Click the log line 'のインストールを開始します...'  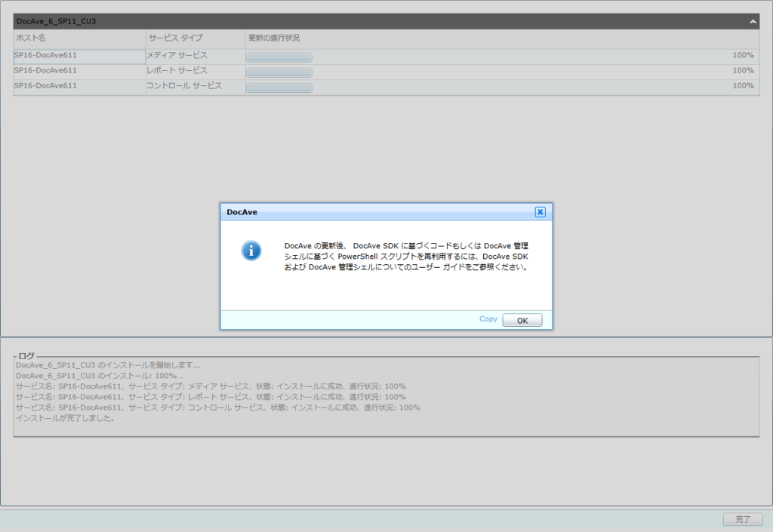point(109,365)
